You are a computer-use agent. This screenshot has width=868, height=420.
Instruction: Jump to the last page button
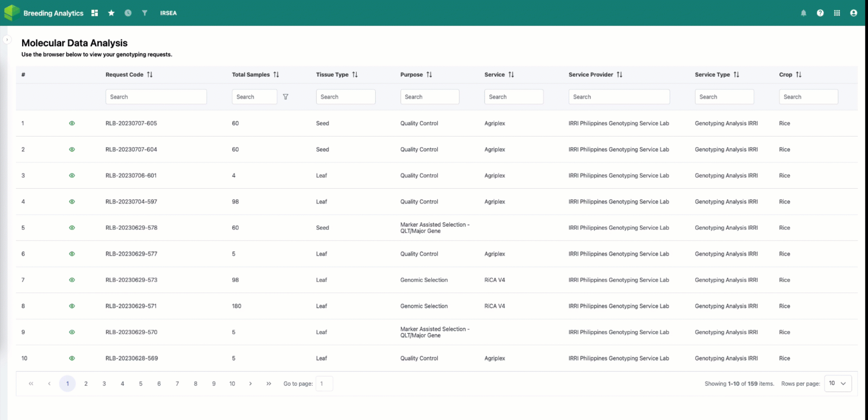(x=269, y=384)
